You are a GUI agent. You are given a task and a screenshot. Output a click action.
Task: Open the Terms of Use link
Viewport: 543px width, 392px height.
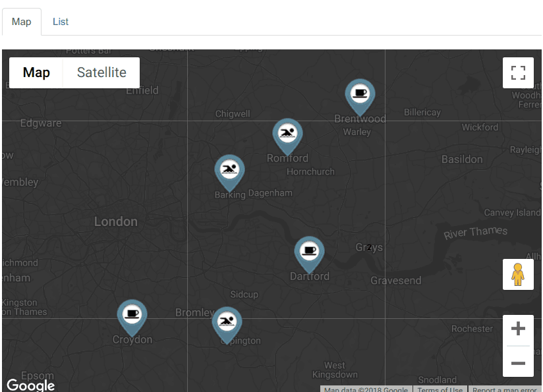(440, 389)
